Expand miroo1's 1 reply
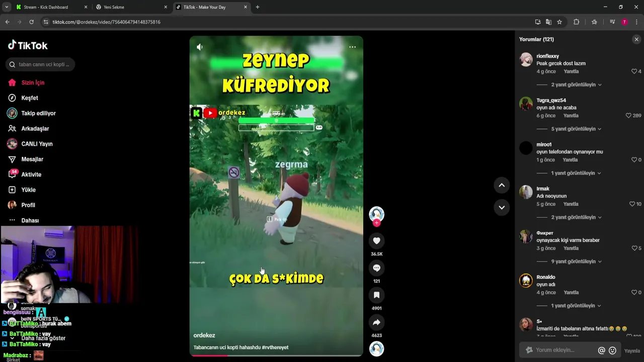Image resolution: width=644 pixels, height=362 pixels. [x=576, y=173]
